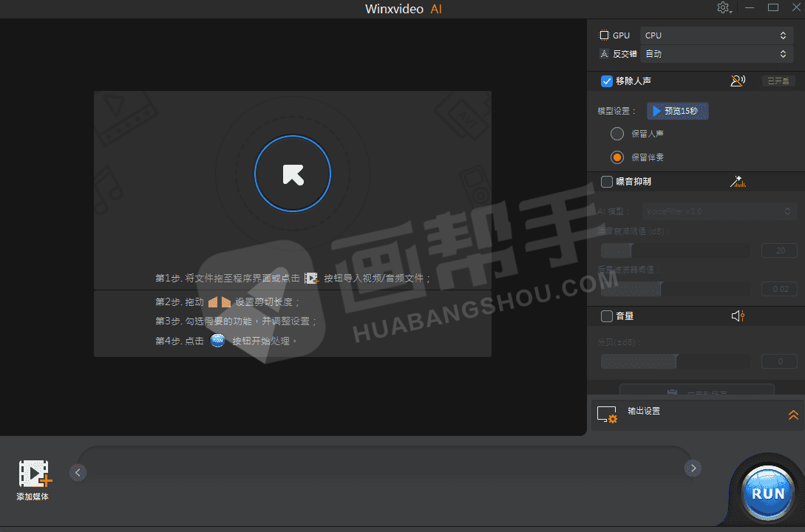Click the deinterlace 反交错 icon
Screen dimensions: 805x532
(604, 54)
